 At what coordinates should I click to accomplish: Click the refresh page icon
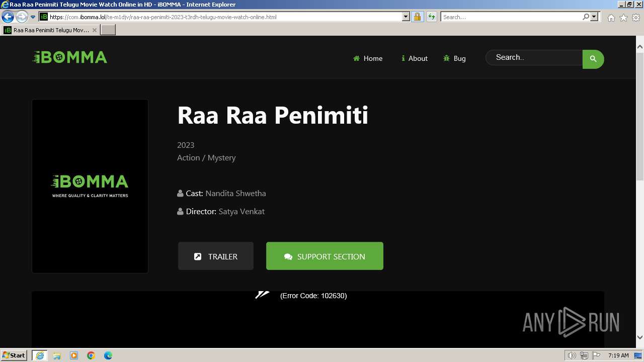click(x=432, y=17)
